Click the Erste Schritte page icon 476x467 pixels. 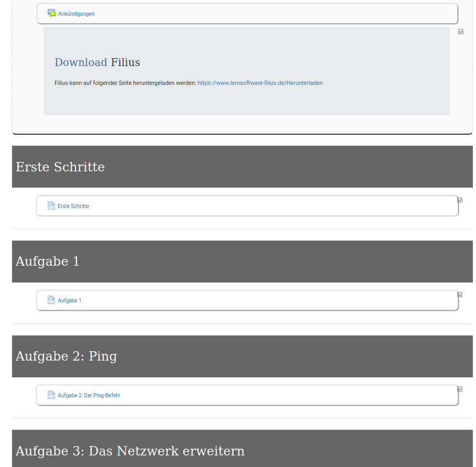(51, 205)
